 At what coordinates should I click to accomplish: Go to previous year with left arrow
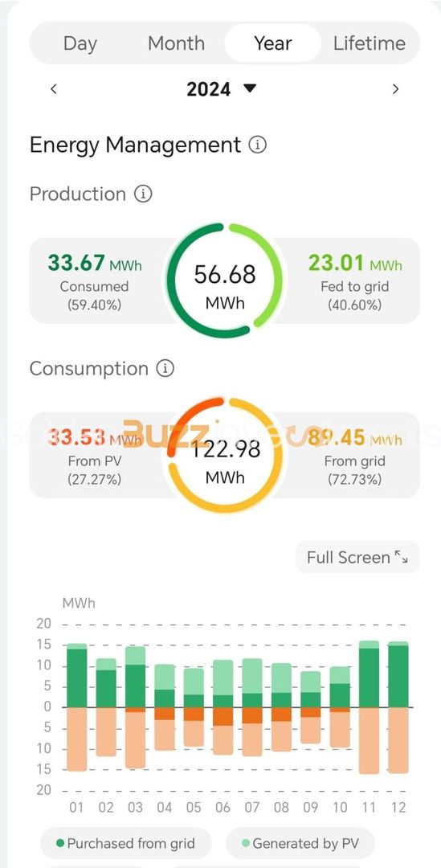point(54,89)
